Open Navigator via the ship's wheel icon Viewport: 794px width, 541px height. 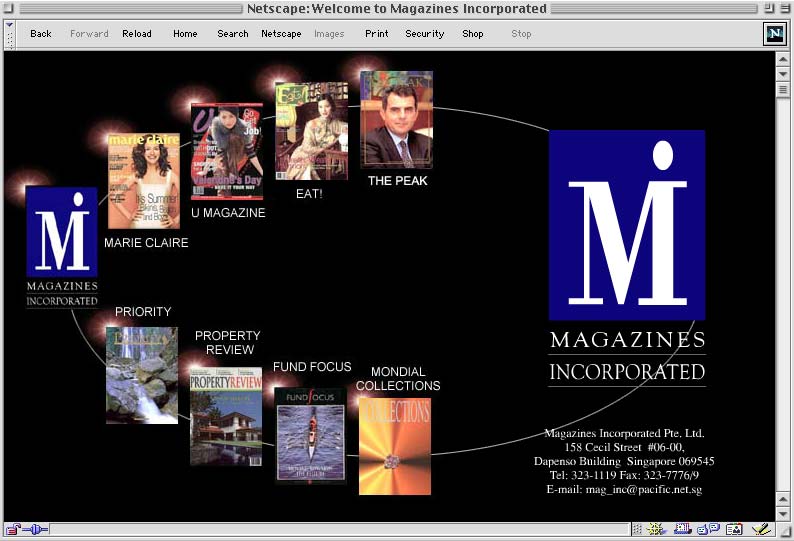[x=656, y=530]
